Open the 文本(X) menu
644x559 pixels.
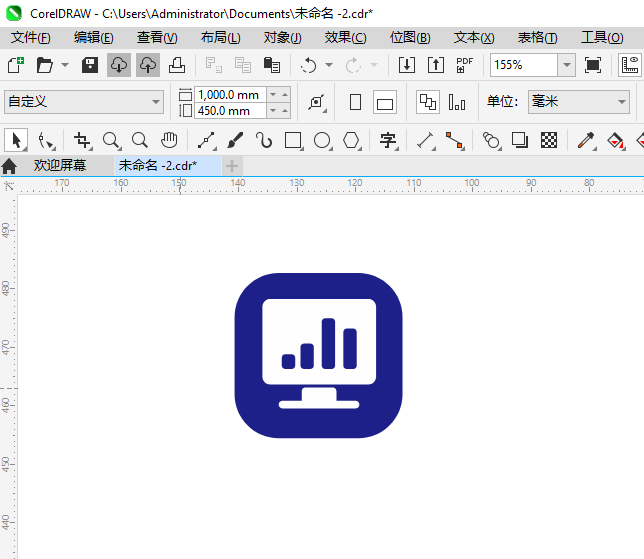(474, 37)
